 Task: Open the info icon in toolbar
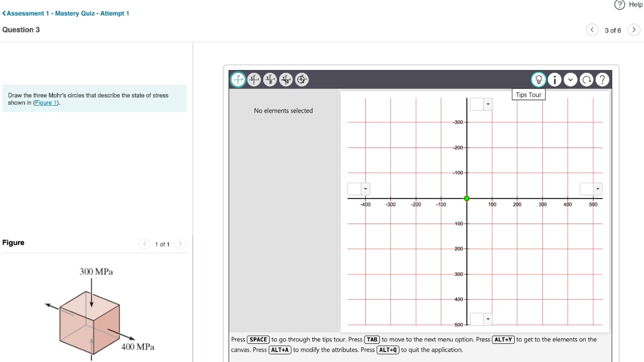coord(554,80)
